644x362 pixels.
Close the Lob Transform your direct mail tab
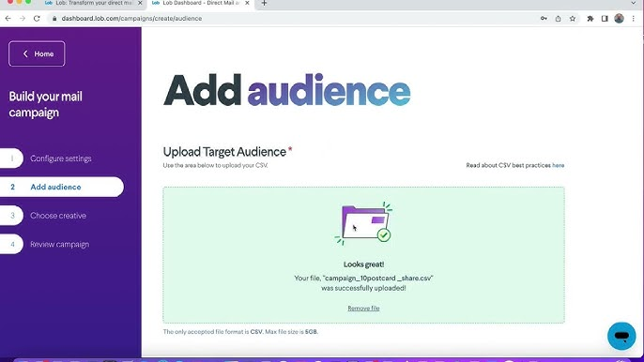140,3
